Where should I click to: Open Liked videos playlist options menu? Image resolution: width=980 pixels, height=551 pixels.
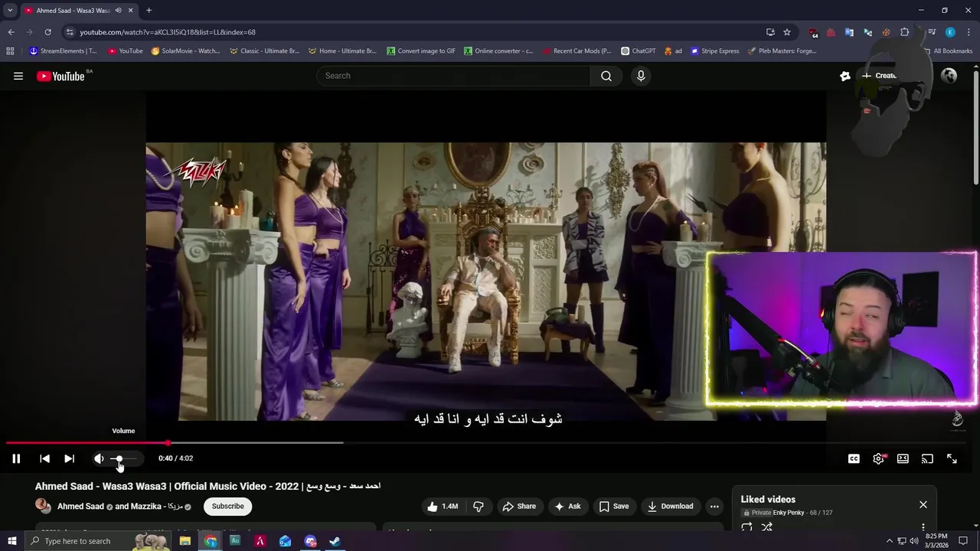point(923,527)
